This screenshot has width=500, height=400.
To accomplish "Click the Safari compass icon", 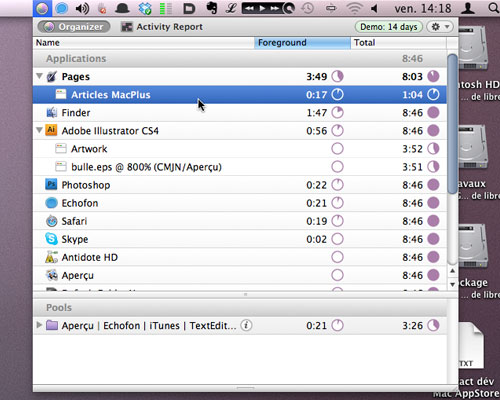I will pos(52,221).
